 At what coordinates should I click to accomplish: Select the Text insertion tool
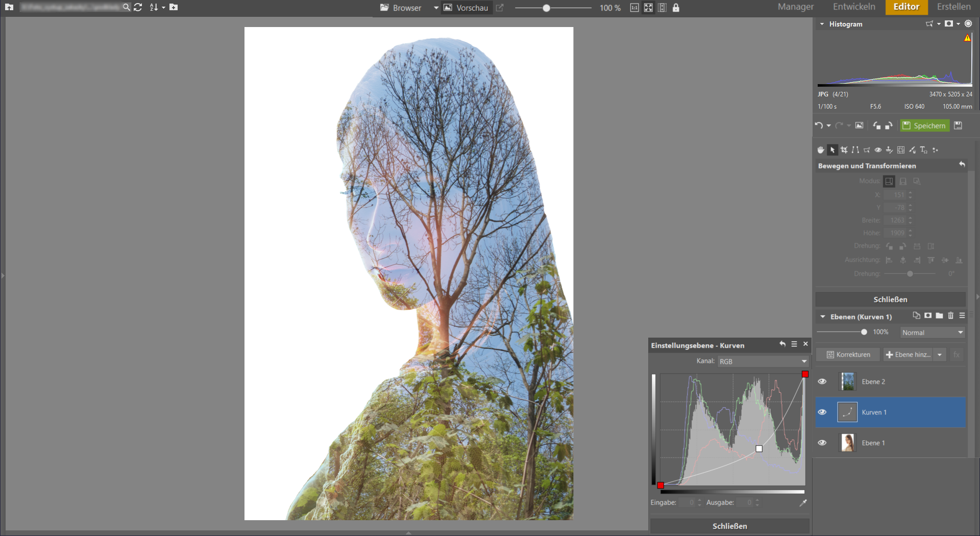(924, 150)
